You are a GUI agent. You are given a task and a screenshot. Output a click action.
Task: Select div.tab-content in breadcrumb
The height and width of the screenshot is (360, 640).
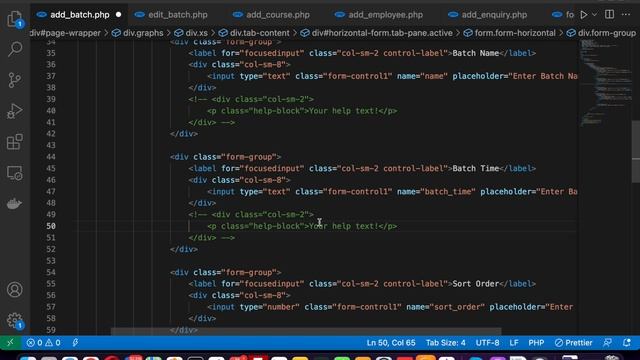pos(259,33)
